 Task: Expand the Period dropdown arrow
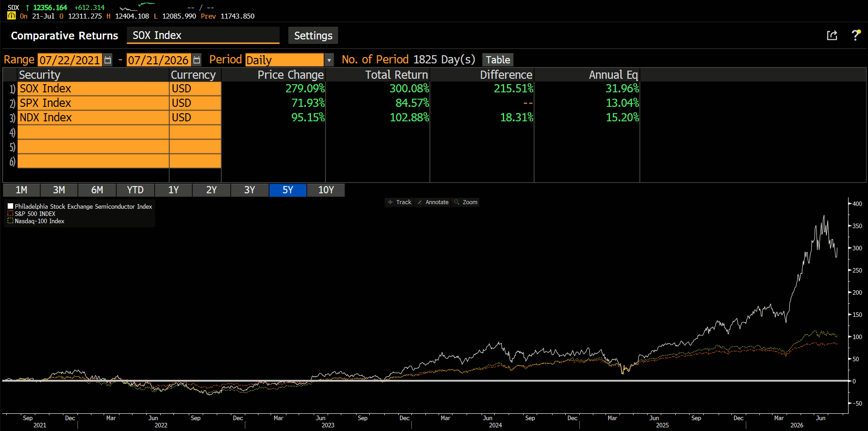point(329,60)
